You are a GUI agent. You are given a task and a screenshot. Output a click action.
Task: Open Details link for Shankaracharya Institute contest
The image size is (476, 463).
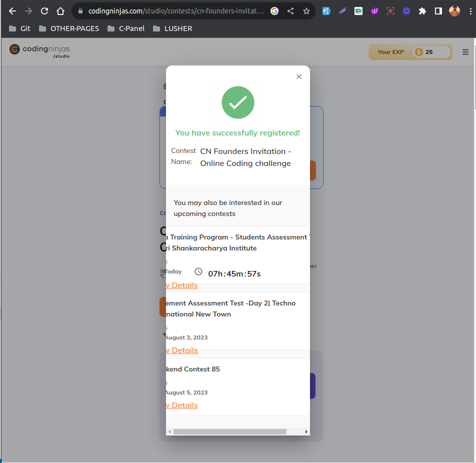coord(182,285)
